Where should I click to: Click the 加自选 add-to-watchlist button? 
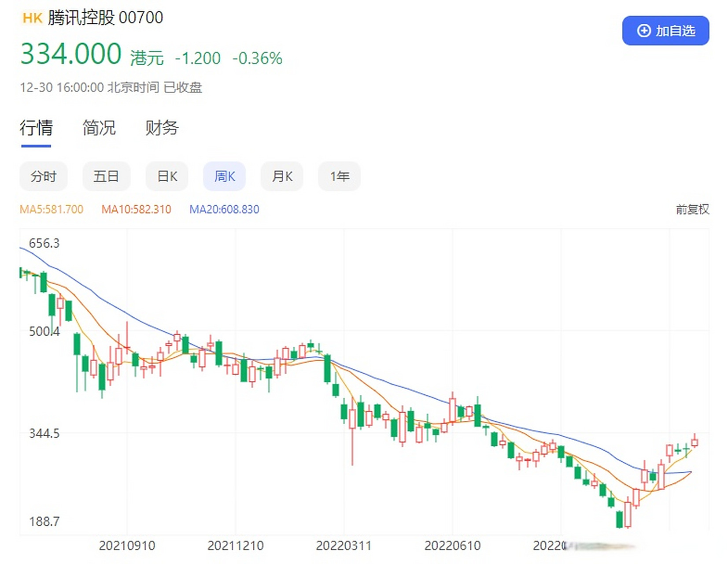click(x=665, y=30)
